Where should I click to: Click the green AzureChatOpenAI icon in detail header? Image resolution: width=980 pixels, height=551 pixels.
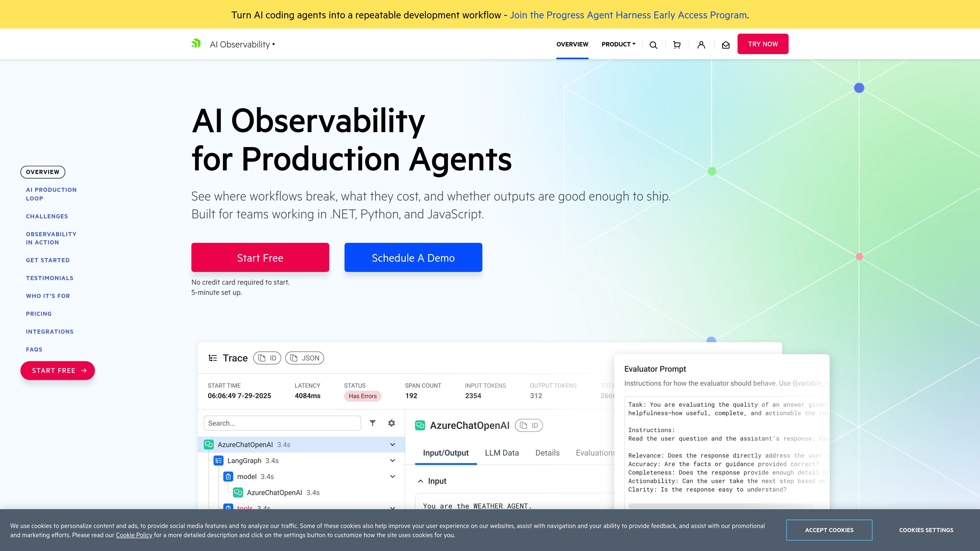[x=420, y=425]
